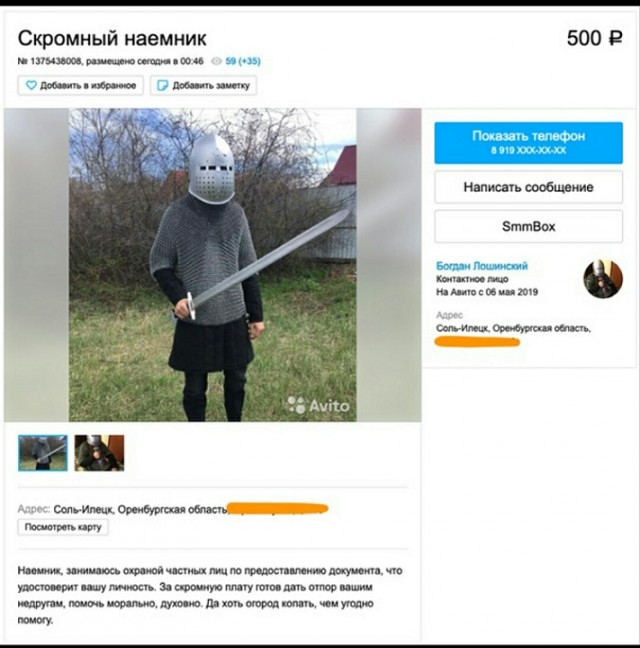Open map with Посмотреть карту button
640x648 pixels.
tap(63, 527)
